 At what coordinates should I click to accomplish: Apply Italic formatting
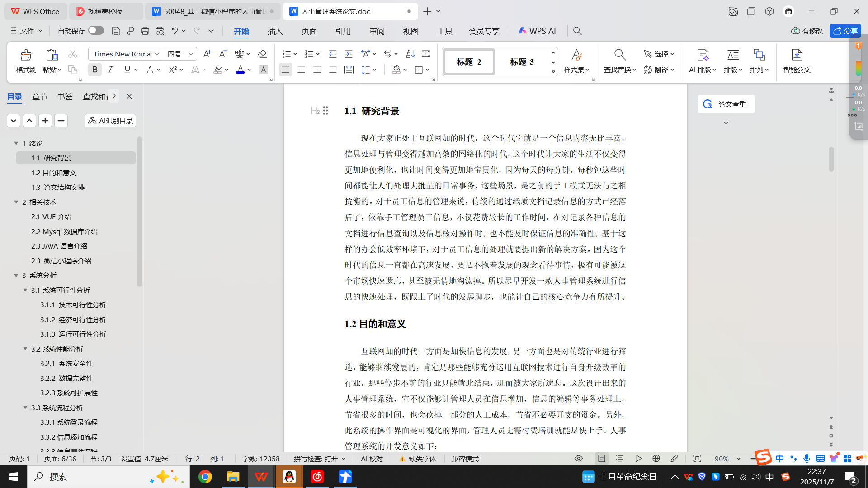click(110, 70)
